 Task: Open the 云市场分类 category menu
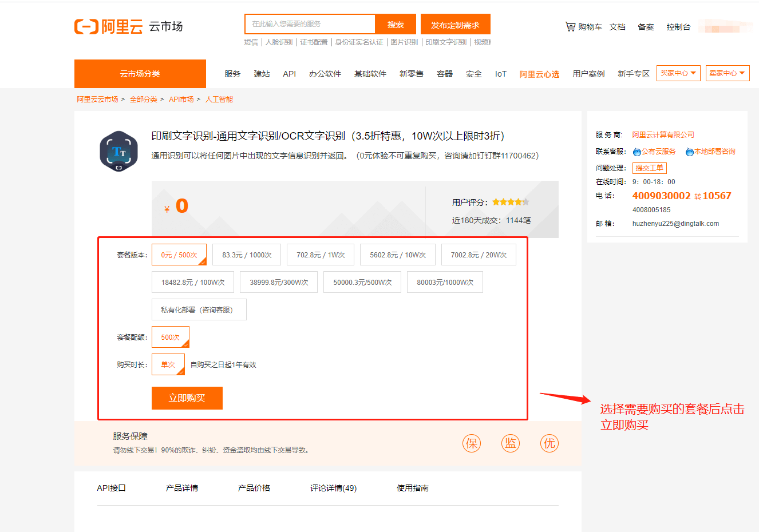tap(140, 74)
